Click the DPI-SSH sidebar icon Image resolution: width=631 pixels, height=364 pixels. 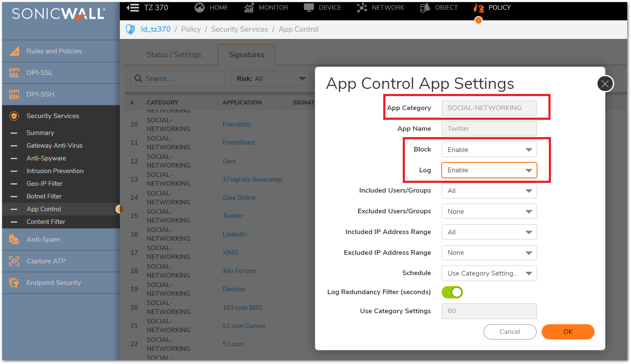pos(14,94)
